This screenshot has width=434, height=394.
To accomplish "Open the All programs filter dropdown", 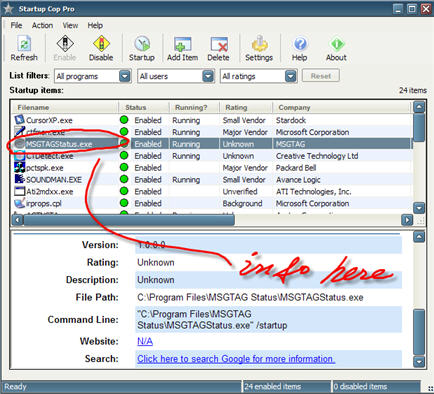I will coord(125,76).
